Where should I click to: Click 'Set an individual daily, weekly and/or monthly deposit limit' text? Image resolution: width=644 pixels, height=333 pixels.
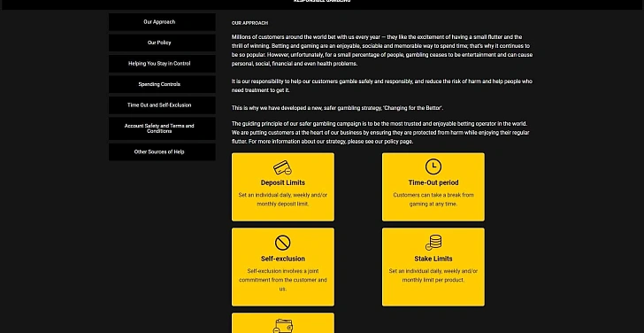click(x=282, y=199)
